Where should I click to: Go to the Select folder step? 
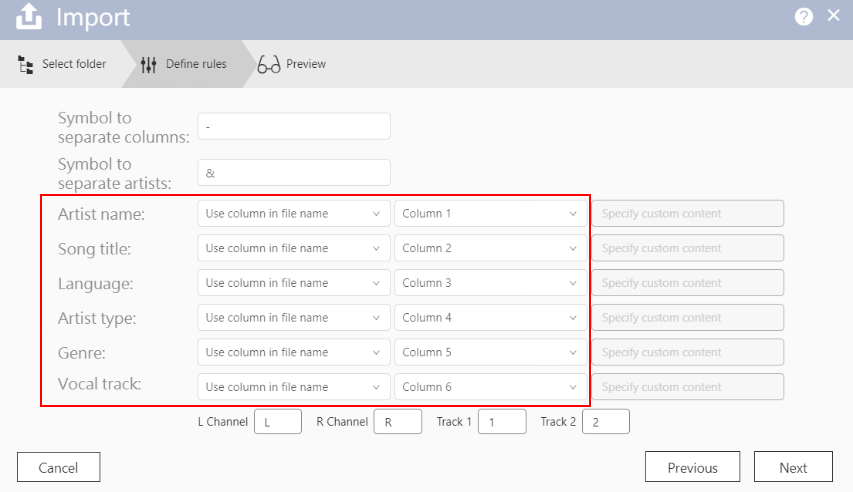[73, 64]
